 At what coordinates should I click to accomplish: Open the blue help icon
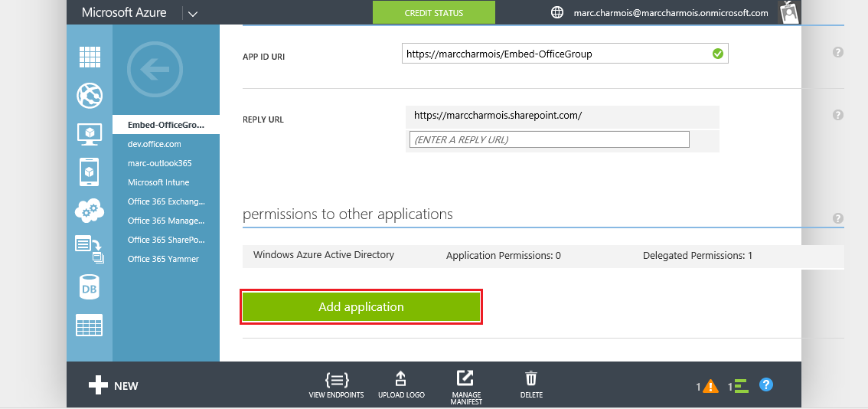click(x=766, y=384)
